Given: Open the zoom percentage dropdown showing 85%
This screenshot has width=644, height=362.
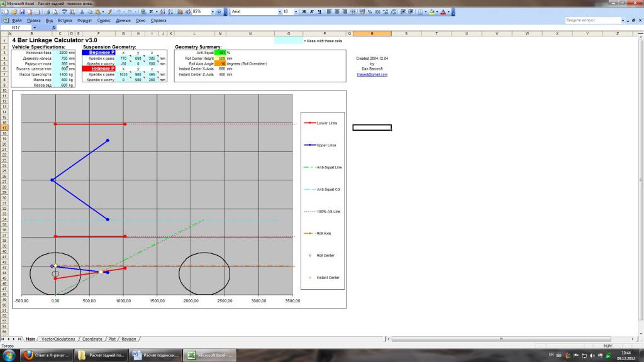Looking at the screenshot, I should pos(212,12).
